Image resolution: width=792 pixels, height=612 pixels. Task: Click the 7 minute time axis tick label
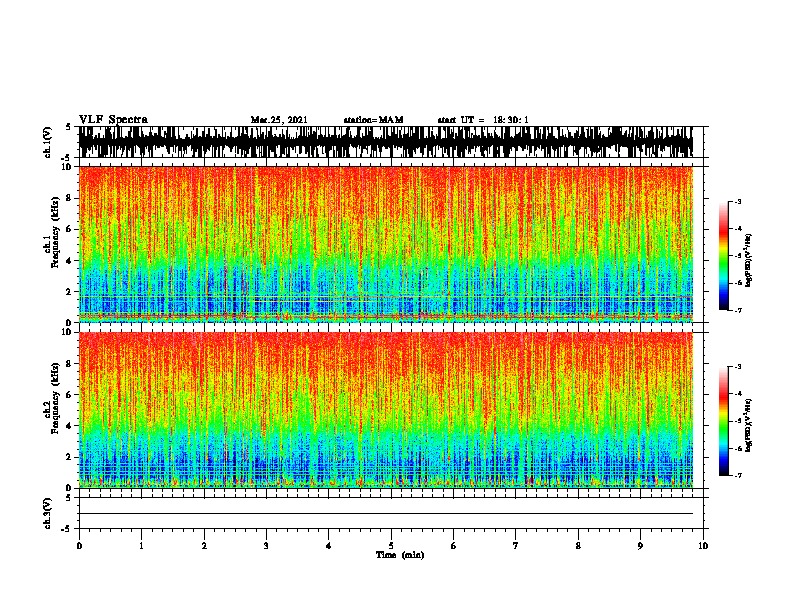click(x=516, y=546)
